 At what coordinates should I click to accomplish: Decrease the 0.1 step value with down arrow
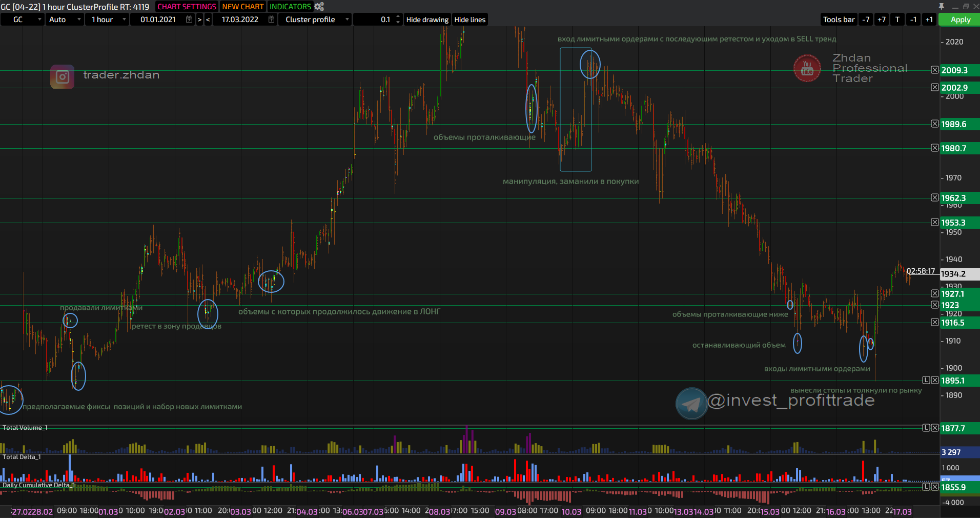[x=398, y=23]
